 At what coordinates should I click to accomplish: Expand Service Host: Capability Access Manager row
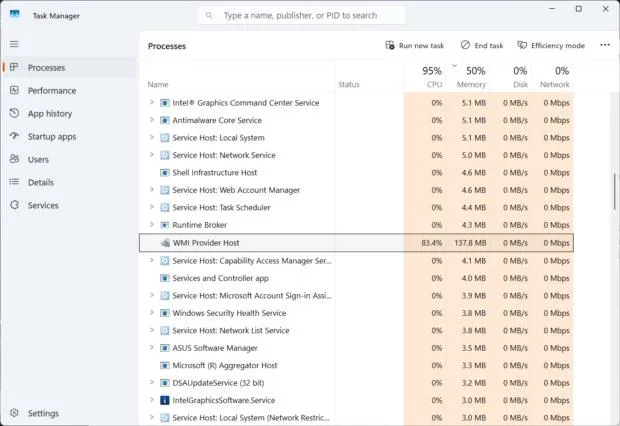click(151, 260)
